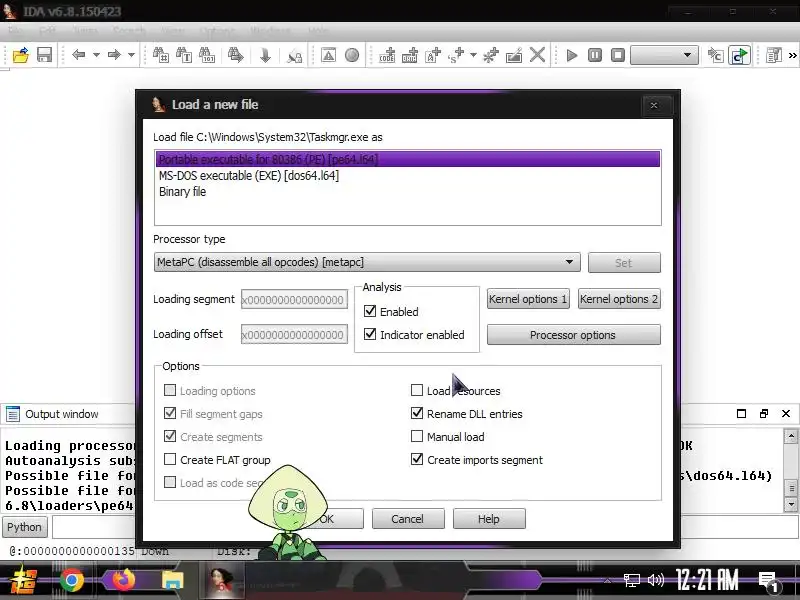800x600 pixels.
Task: Enable the Manual load checkbox
Action: point(417,436)
